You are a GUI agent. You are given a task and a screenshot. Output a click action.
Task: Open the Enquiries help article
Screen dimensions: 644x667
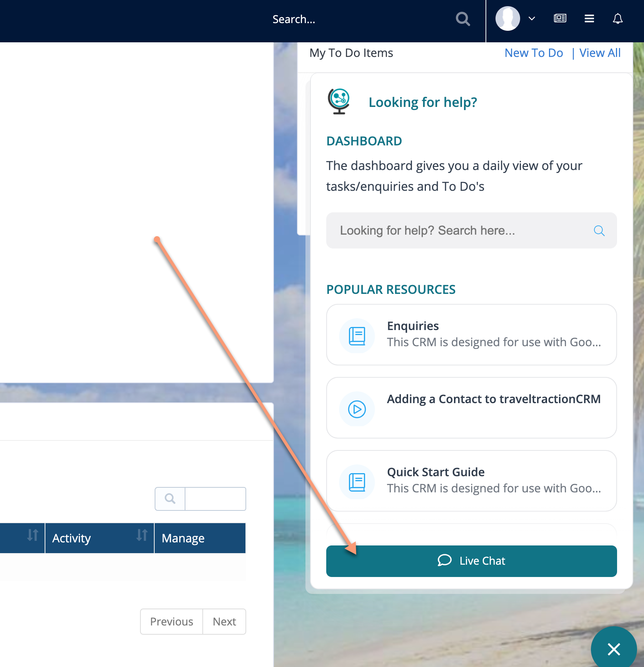(471, 334)
